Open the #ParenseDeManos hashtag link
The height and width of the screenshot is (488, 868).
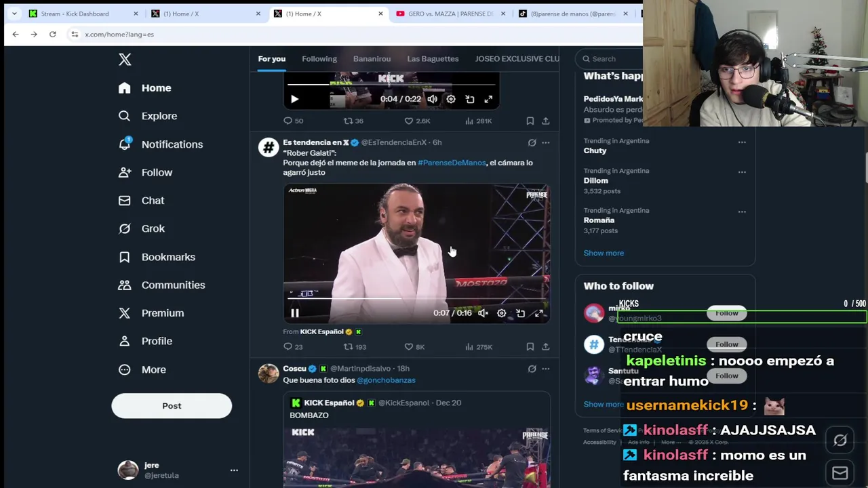pos(452,163)
